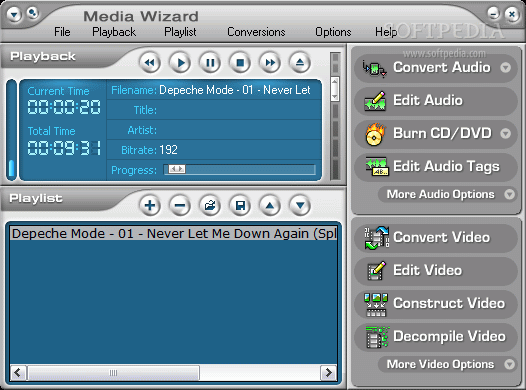The height and width of the screenshot is (390, 526).
Task: Click the playlist scroll left arrow
Action: [x=18, y=373]
